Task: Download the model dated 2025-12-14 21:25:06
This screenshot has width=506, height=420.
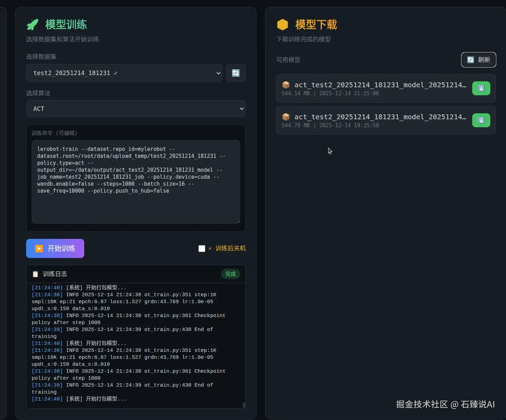Action: pyautogui.click(x=481, y=88)
